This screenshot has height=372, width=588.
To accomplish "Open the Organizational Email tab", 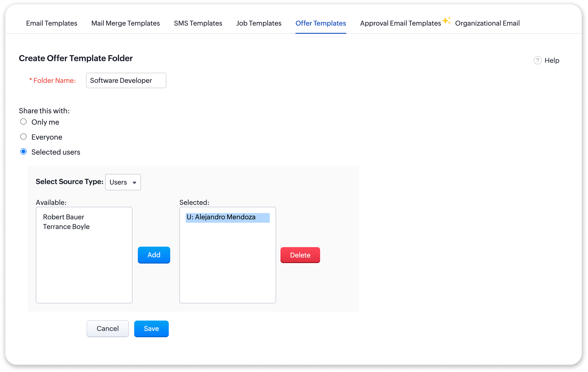I will pyautogui.click(x=487, y=23).
